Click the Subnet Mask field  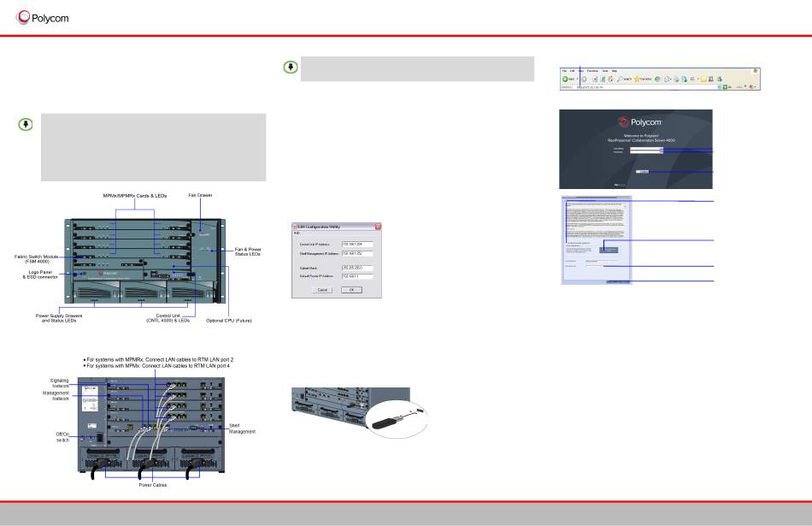[x=357, y=268]
